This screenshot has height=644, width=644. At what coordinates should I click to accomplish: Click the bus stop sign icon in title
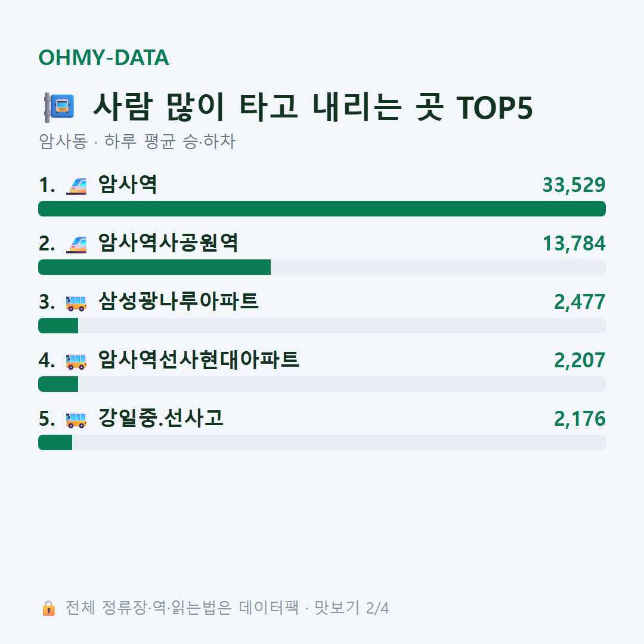pyautogui.click(x=59, y=107)
